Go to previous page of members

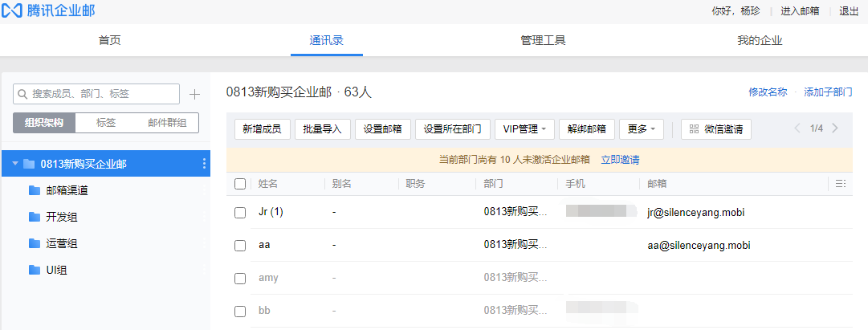pos(797,128)
